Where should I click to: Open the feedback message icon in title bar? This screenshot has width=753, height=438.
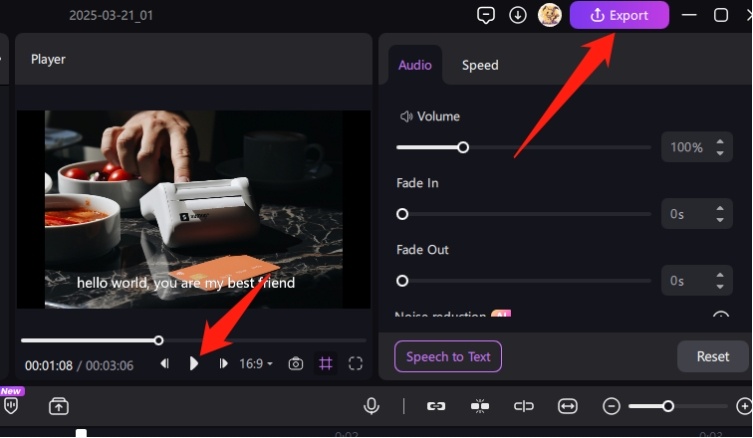(x=486, y=15)
